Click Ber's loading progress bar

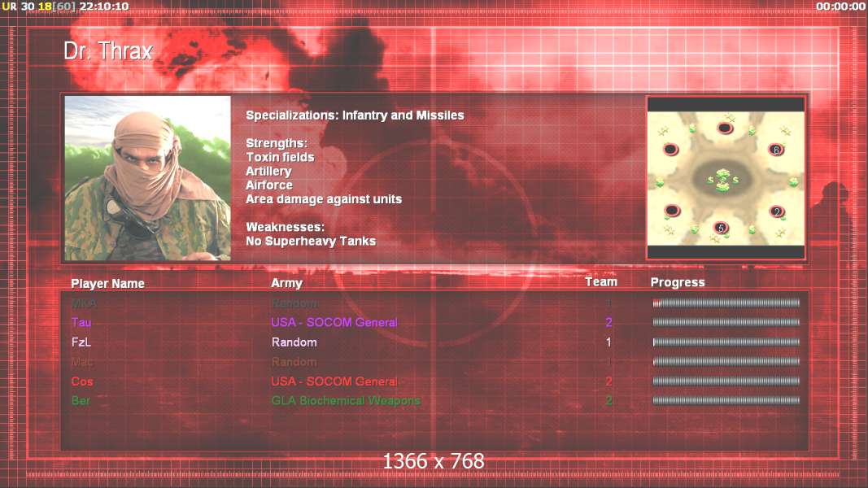[x=726, y=400]
